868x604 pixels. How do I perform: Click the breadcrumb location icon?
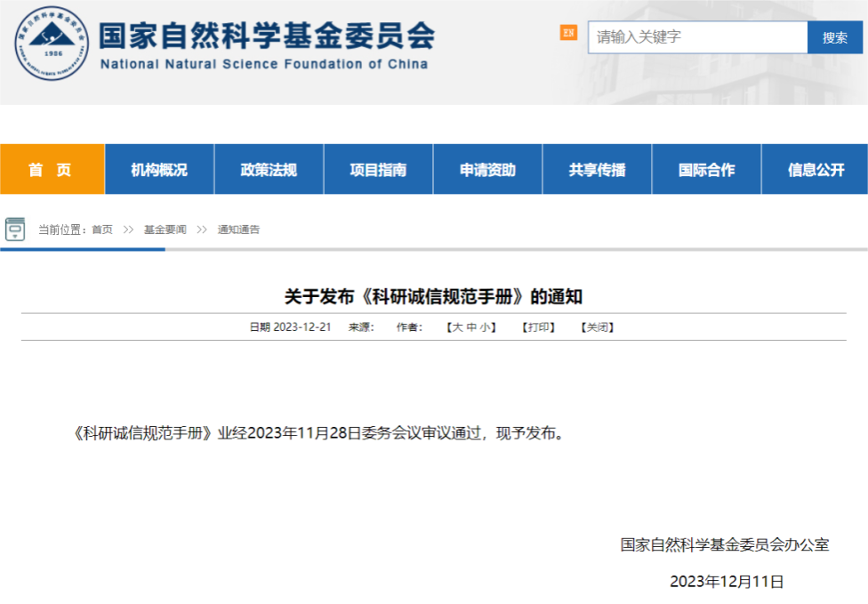pyautogui.click(x=15, y=230)
